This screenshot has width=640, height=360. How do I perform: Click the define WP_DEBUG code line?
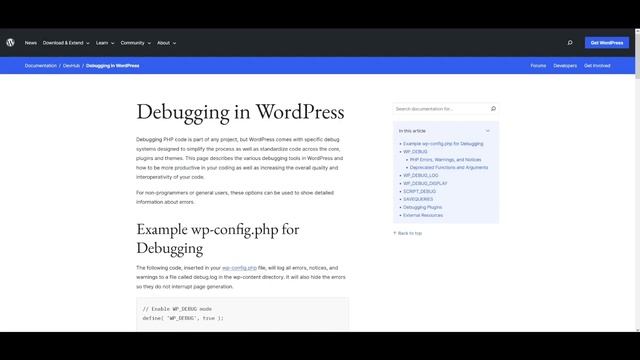[x=183, y=318]
